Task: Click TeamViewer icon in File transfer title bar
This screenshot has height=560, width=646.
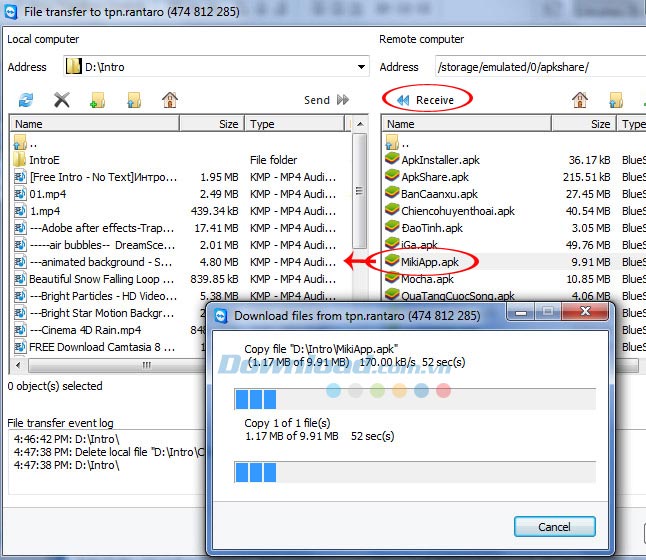Action: click(11, 12)
